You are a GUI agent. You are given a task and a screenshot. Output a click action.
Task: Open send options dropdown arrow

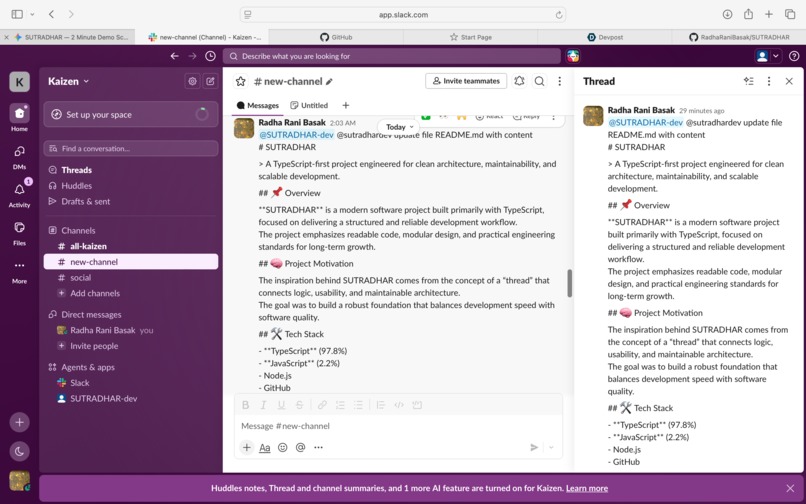pyautogui.click(x=552, y=447)
